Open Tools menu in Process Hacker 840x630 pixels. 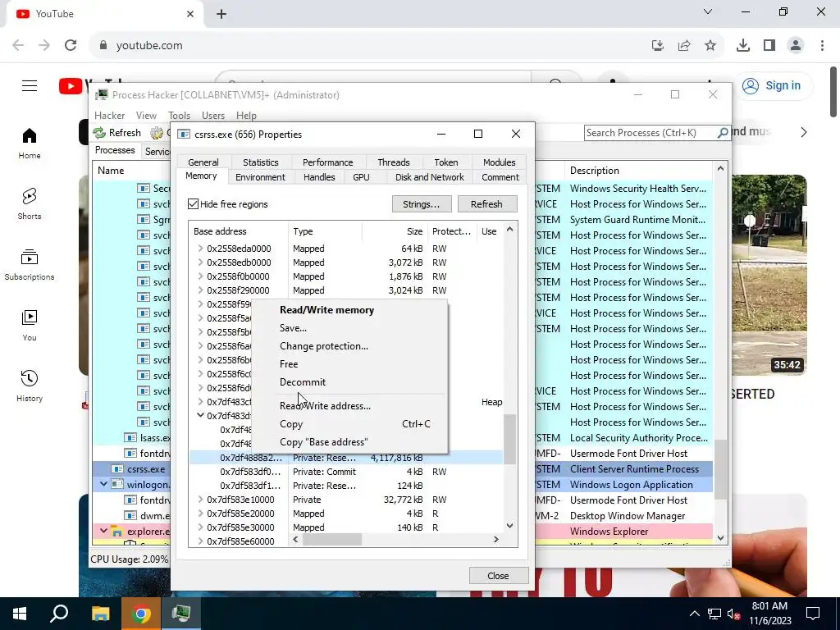pos(179,116)
